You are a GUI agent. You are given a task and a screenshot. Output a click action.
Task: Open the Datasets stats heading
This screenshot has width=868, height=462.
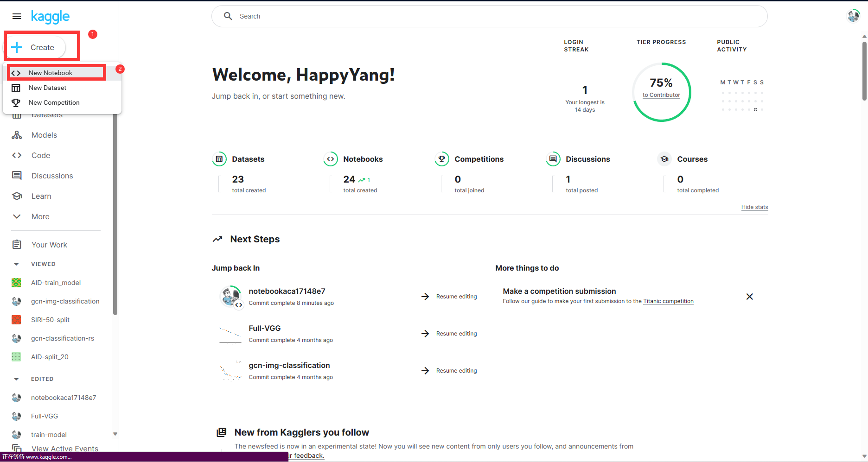pyautogui.click(x=248, y=159)
